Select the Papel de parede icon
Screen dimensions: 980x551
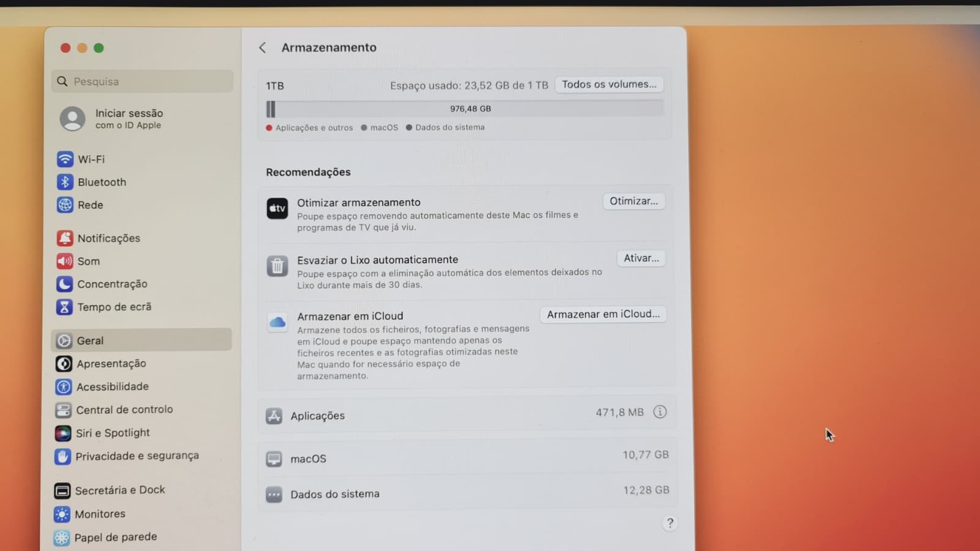pyautogui.click(x=61, y=538)
